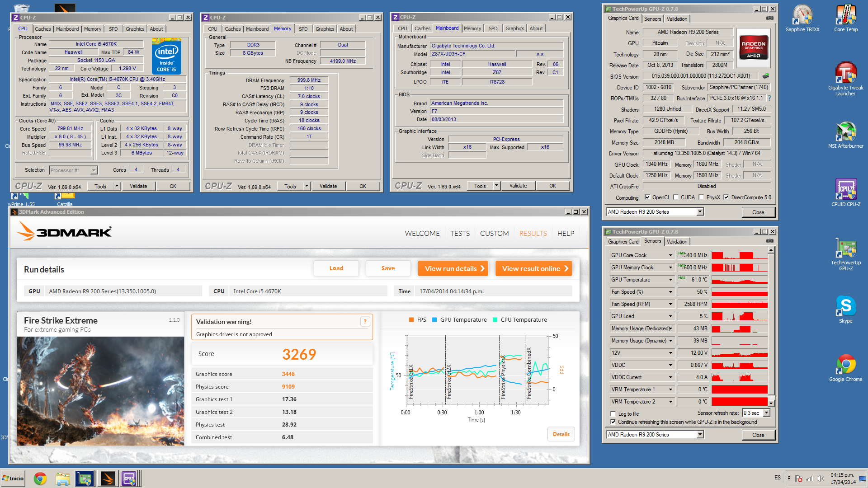The width and height of the screenshot is (868, 488).
Task: Open Validation tab in upper GPU-Z window
Action: pos(677,19)
